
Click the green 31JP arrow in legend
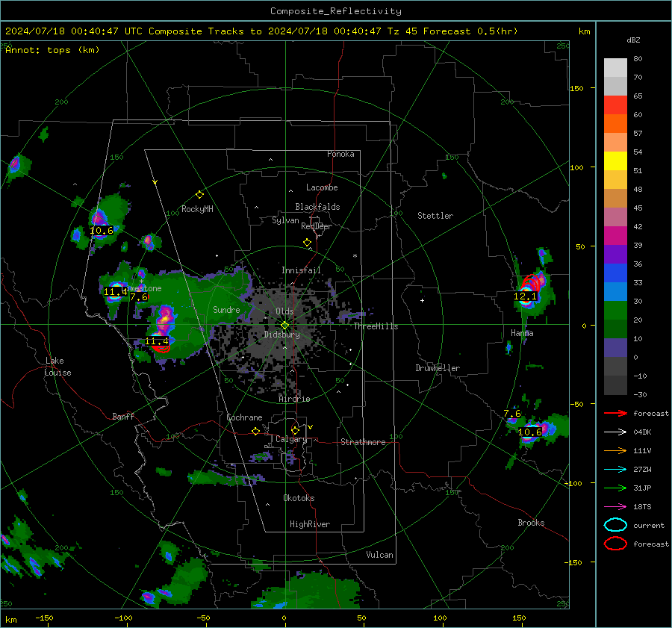[615, 488]
